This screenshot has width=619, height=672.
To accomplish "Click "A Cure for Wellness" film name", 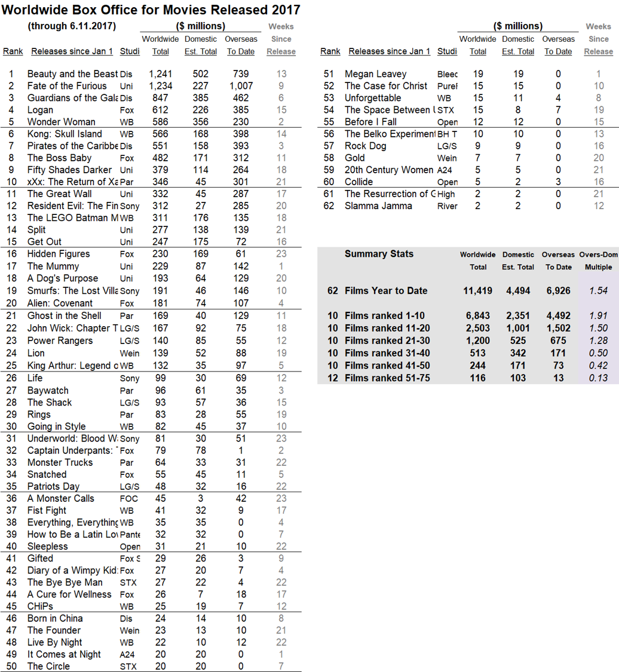I will [x=69, y=594].
